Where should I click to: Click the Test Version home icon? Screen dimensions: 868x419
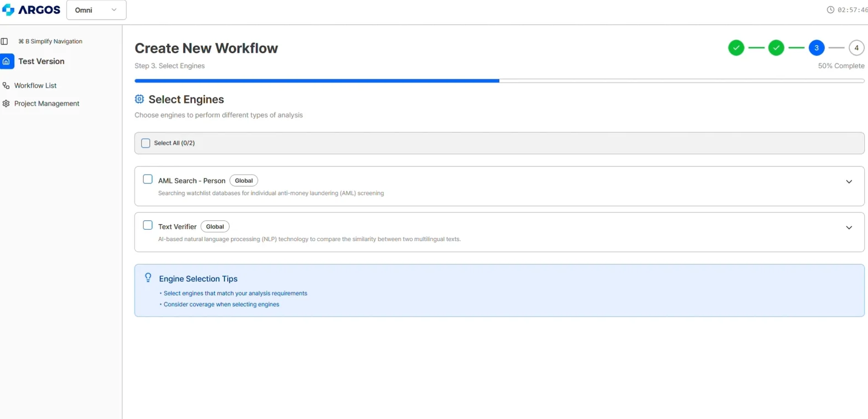(7, 61)
